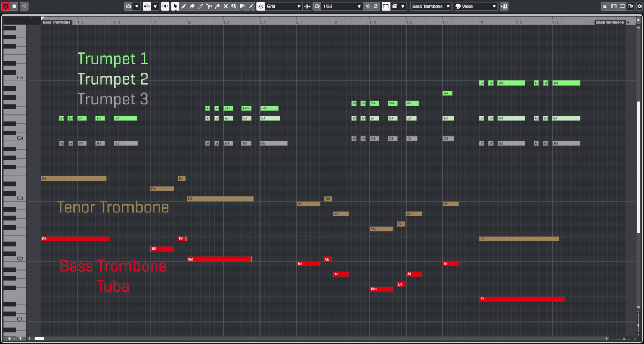Toggle Iterative Quantize button
644x344 pixels.
pyautogui.click(x=367, y=6)
